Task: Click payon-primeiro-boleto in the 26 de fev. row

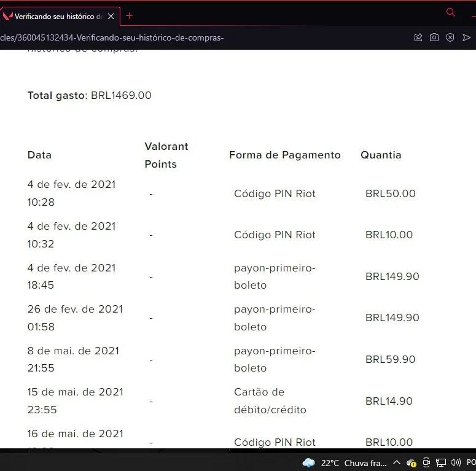Action: [x=275, y=317]
